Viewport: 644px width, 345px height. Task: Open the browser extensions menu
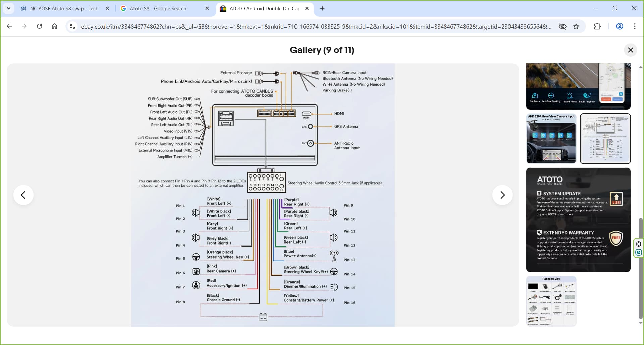(597, 26)
